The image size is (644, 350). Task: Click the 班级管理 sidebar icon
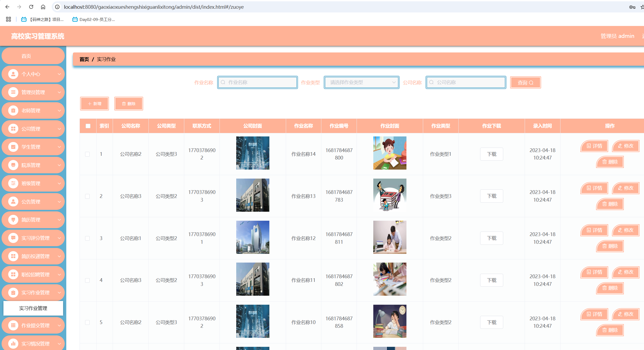coord(13,183)
